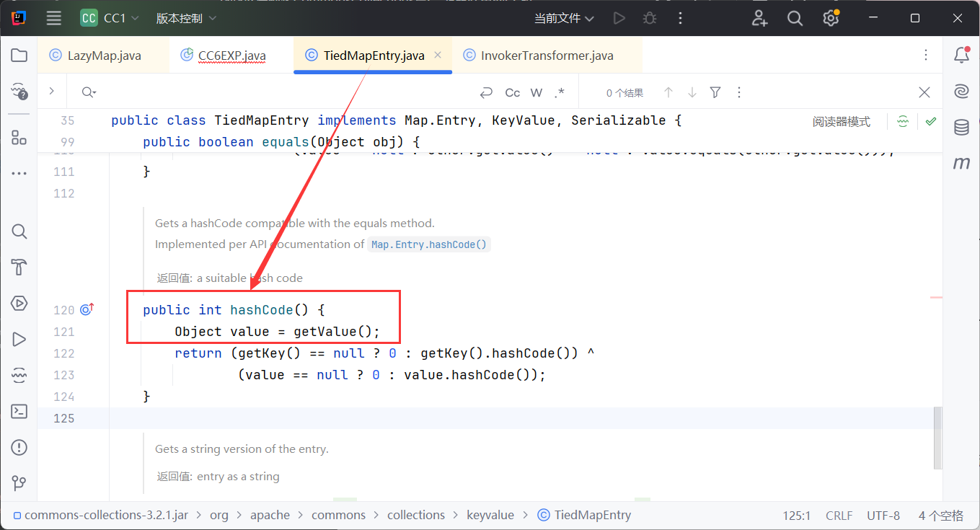980x530 pixels.
Task: Toggle regex search option
Action: coord(560,92)
